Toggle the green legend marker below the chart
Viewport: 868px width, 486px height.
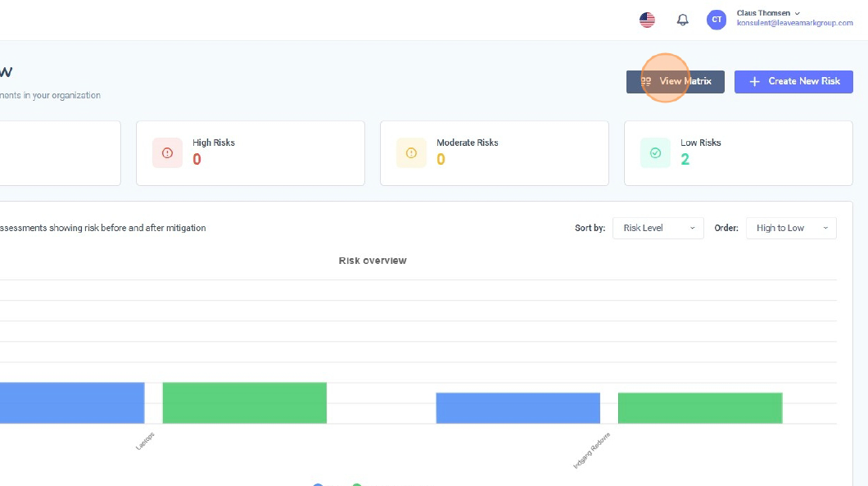357,484
